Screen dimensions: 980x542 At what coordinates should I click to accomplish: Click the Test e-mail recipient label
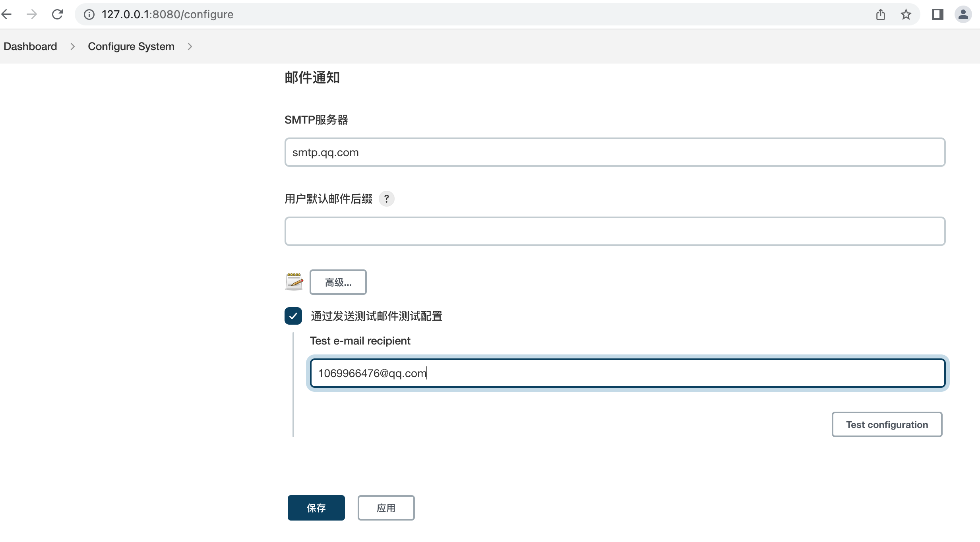360,341
